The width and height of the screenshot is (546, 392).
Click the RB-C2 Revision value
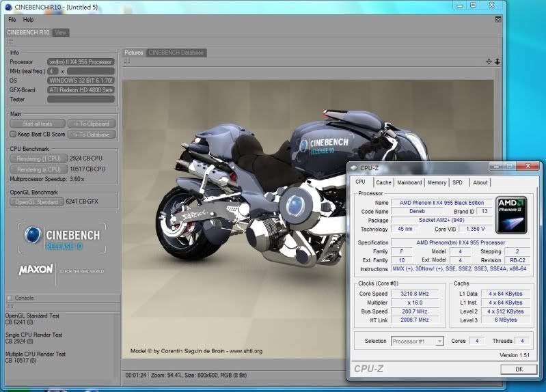pyautogui.click(x=517, y=260)
